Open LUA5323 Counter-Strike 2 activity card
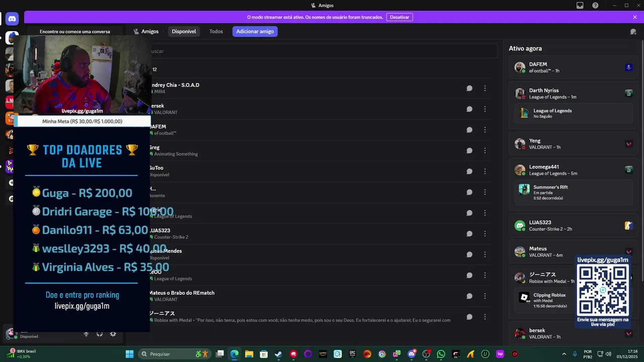The image size is (644, 362). click(574, 226)
